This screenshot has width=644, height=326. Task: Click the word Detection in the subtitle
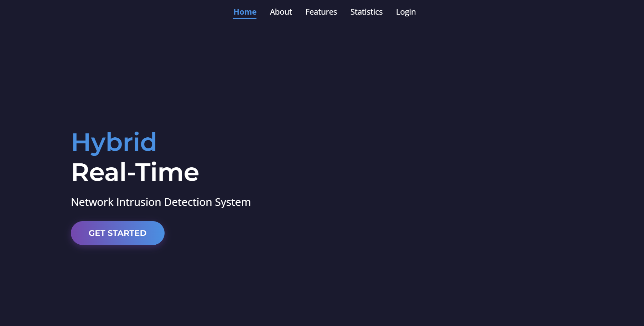[188, 202]
